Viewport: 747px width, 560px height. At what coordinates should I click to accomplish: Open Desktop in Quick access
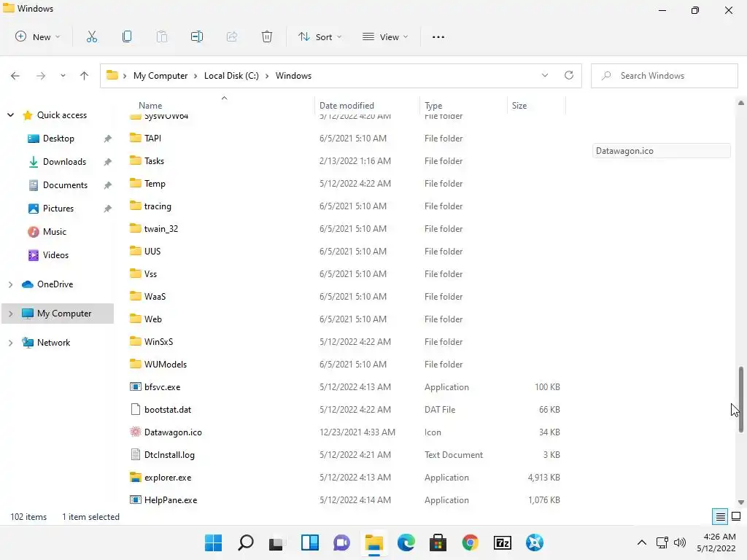pyautogui.click(x=58, y=139)
